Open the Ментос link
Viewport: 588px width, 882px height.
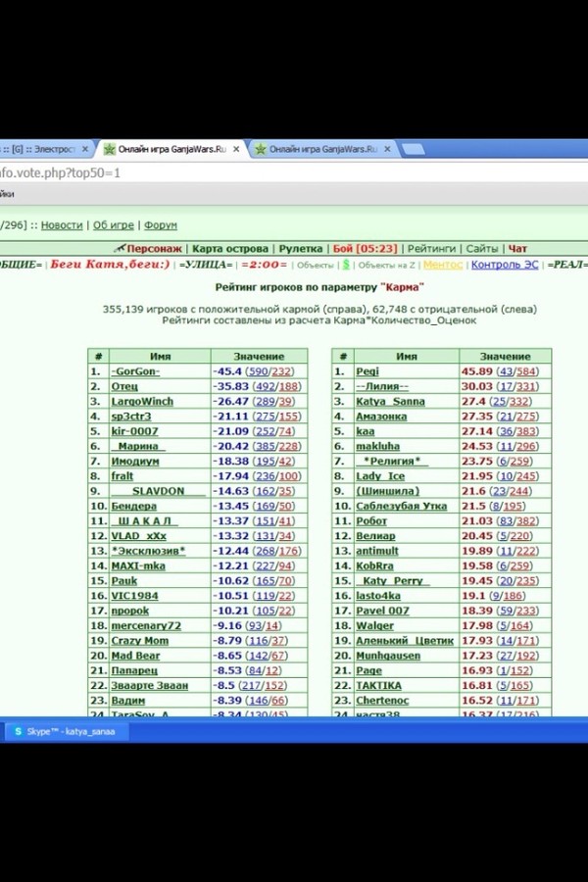click(x=443, y=265)
